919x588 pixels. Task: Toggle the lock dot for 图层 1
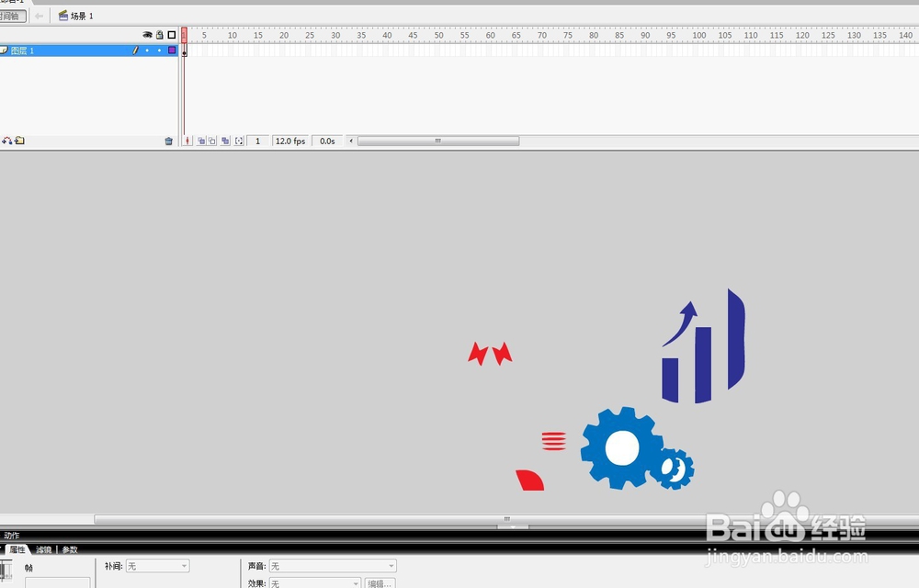point(159,51)
